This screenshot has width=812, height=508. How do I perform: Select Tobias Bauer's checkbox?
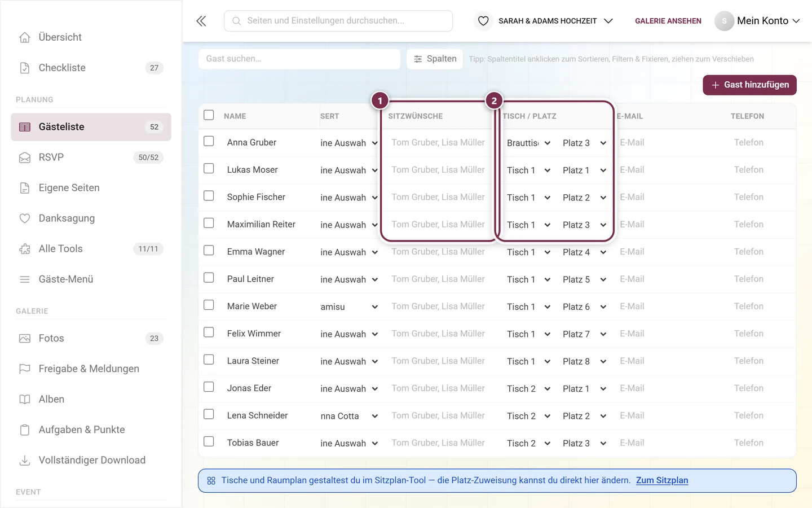tap(209, 441)
